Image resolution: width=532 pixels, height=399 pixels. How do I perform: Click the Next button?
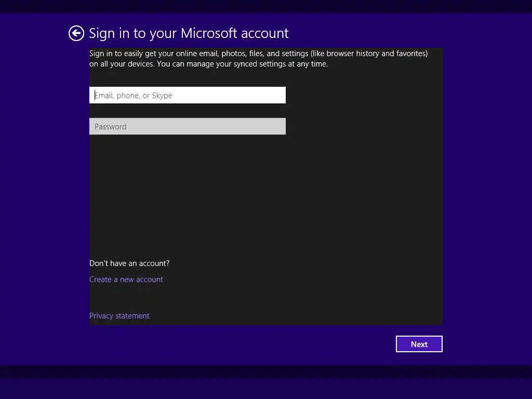(419, 344)
